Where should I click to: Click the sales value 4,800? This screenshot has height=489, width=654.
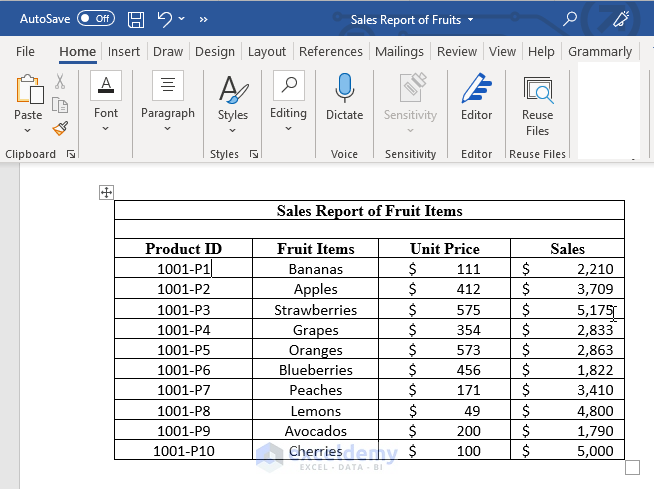point(595,411)
